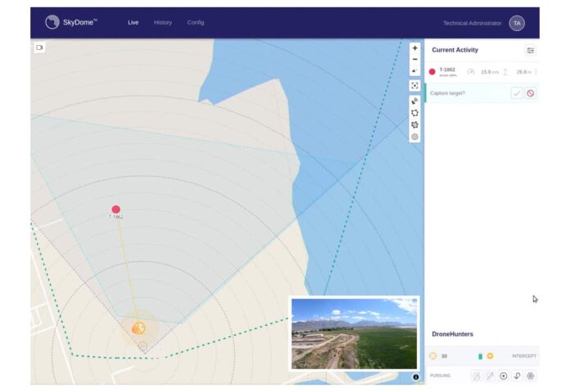Toggle the camera feed icon on the map
The height and width of the screenshot is (392, 570).
[39, 47]
